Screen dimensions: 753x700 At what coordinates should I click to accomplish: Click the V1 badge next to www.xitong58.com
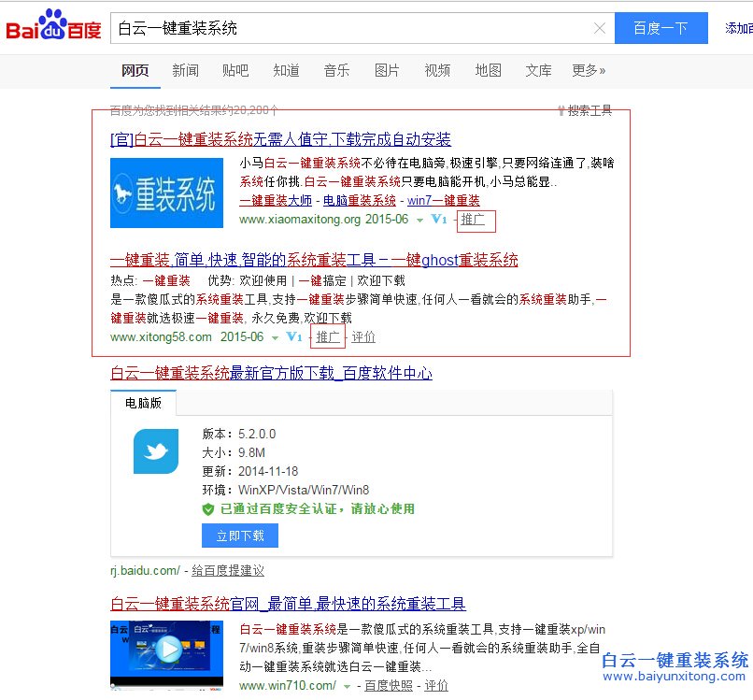pyautogui.click(x=295, y=336)
